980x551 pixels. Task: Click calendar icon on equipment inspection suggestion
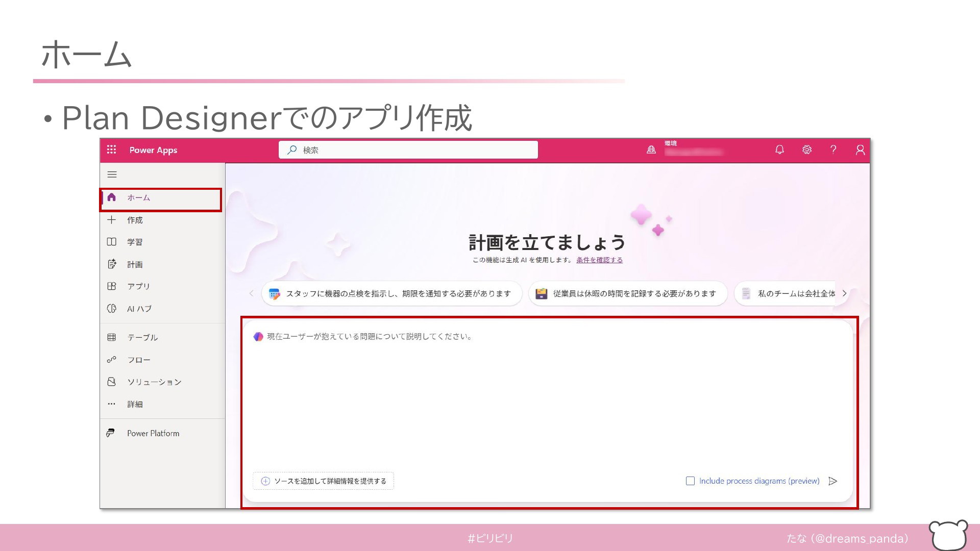pyautogui.click(x=274, y=294)
